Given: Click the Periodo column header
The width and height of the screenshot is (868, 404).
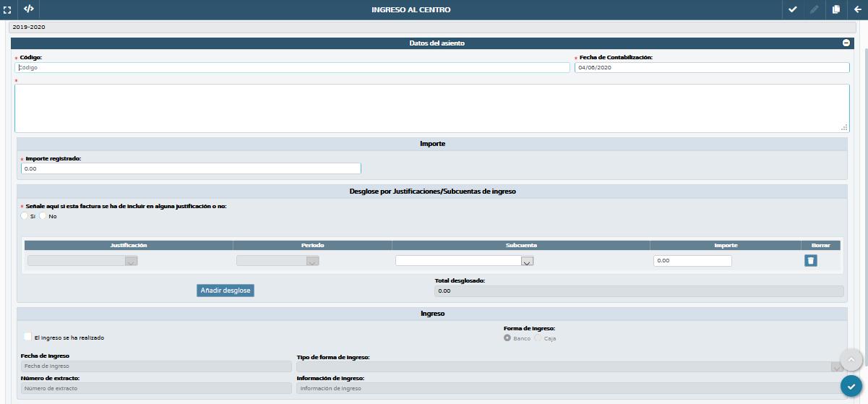Looking at the screenshot, I should [x=312, y=245].
